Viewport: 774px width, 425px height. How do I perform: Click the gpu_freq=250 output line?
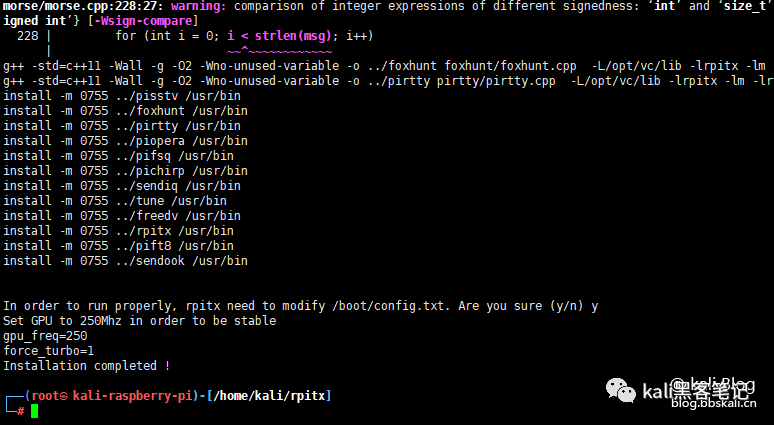45,336
